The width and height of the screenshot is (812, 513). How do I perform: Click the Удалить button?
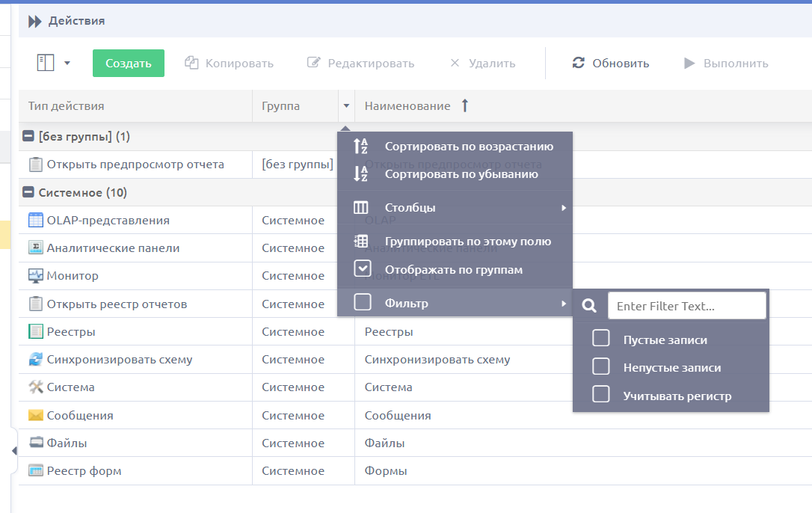tap(483, 64)
